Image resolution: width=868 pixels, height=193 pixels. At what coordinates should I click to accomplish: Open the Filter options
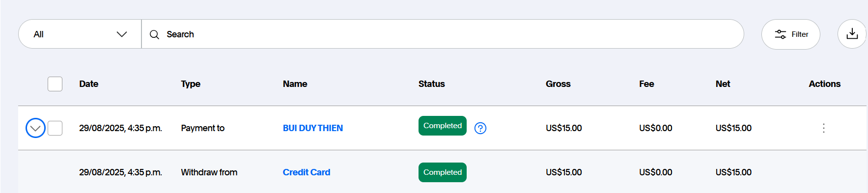(791, 34)
